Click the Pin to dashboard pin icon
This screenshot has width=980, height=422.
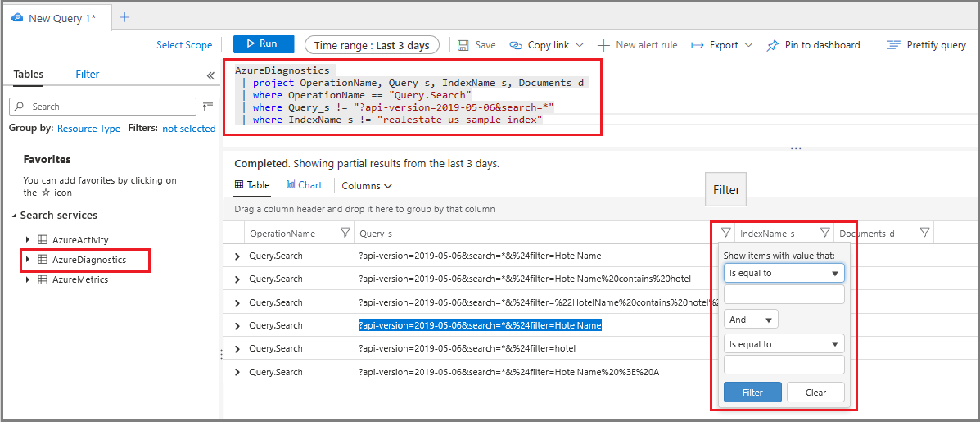pos(773,45)
